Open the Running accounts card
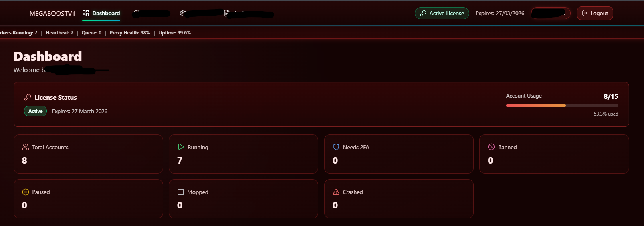 pos(243,154)
